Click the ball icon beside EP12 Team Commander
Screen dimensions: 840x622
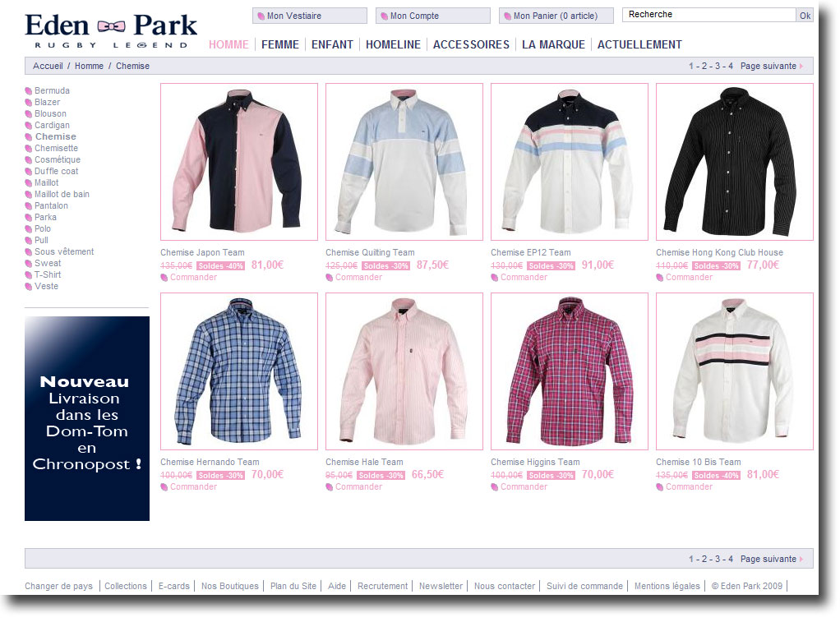click(x=495, y=277)
